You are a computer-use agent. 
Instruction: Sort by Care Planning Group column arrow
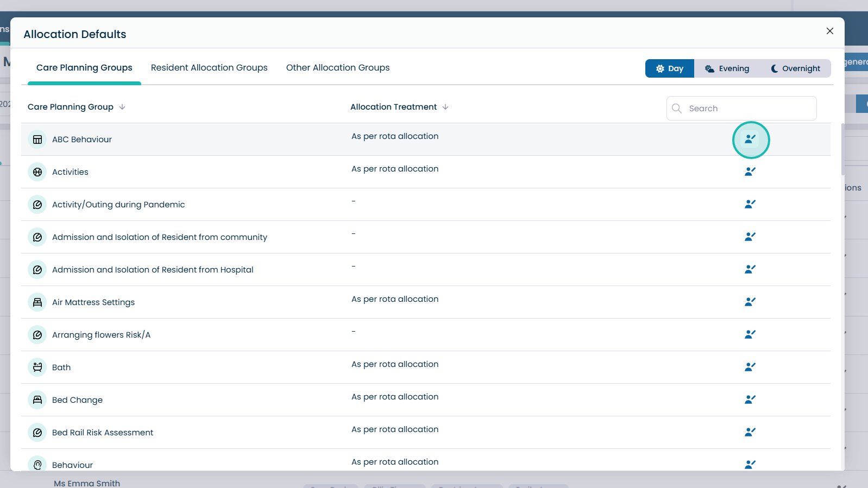(x=122, y=107)
